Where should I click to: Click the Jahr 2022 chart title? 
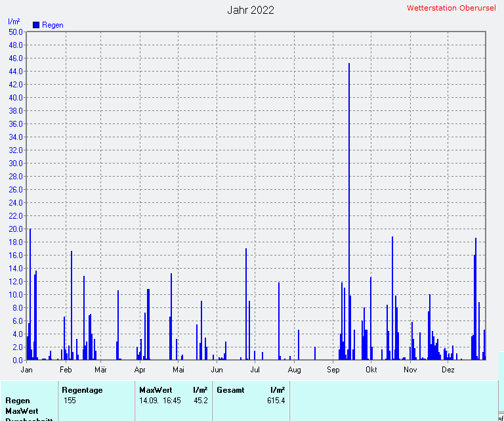tap(251, 10)
